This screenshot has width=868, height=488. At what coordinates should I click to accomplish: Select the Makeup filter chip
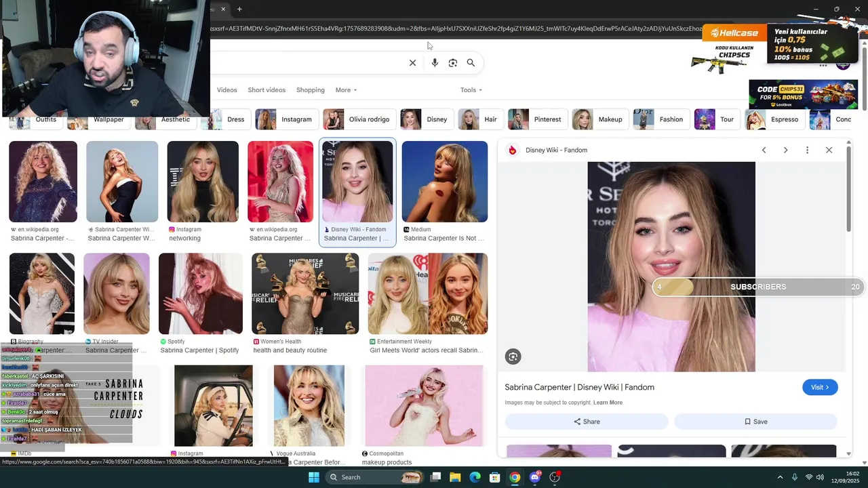[x=599, y=119]
